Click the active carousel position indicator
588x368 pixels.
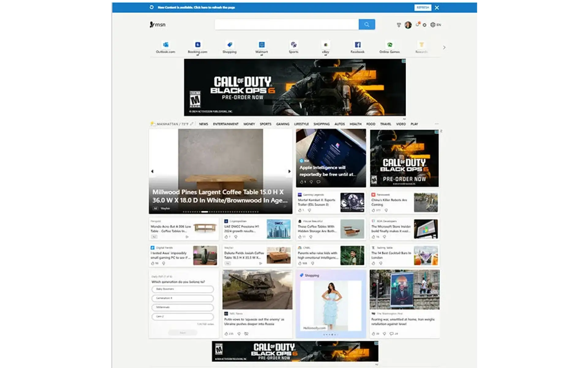click(205, 212)
